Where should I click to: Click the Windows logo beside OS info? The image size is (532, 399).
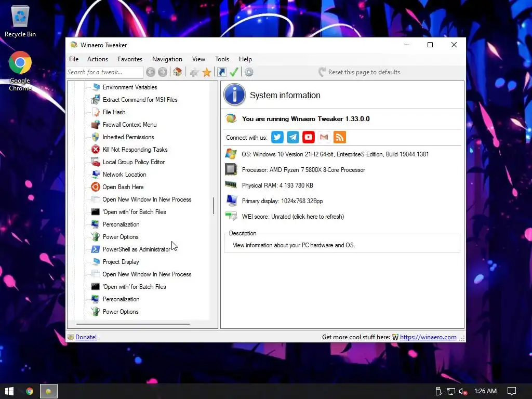pos(231,154)
